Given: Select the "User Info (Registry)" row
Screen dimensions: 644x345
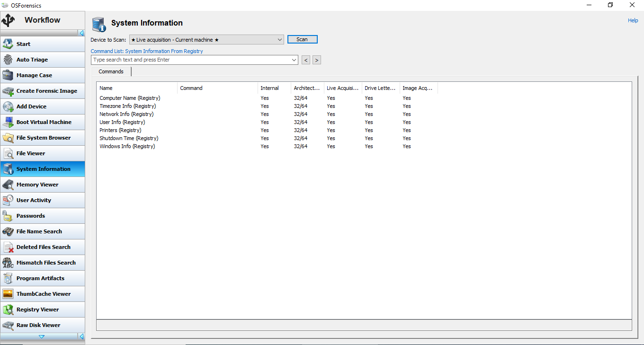Looking at the screenshot, I should [x=268, y=122].
